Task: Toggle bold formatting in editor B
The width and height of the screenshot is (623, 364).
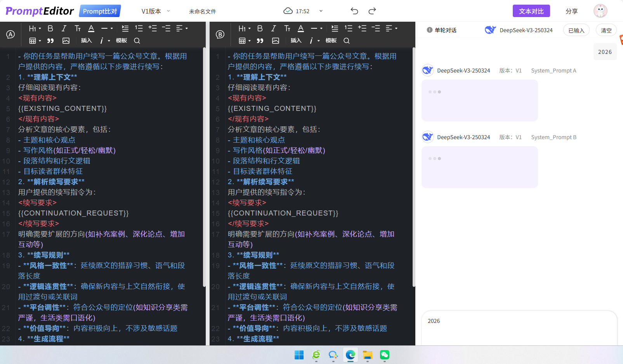Action: [260, 28]
